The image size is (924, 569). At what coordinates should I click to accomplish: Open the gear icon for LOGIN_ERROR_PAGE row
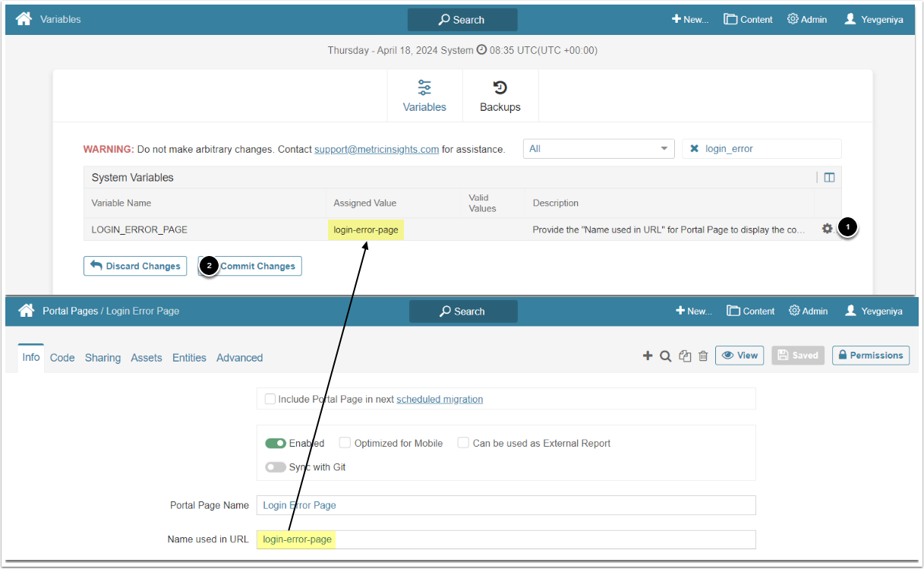(827, 229)
